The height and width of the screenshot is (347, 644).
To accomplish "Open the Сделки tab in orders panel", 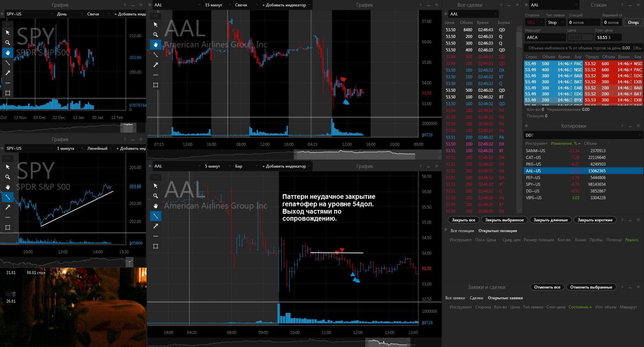I will point(476,298).
